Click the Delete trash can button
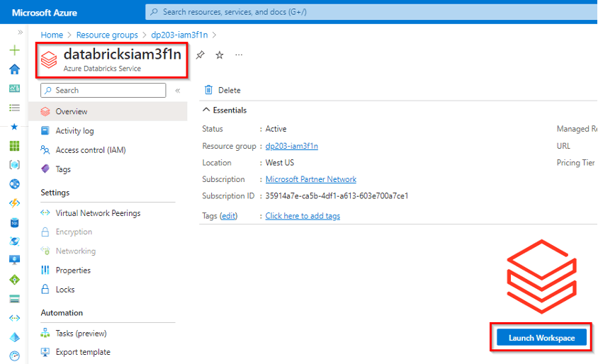Screen dimensions: 598x364 coord(222,91)
